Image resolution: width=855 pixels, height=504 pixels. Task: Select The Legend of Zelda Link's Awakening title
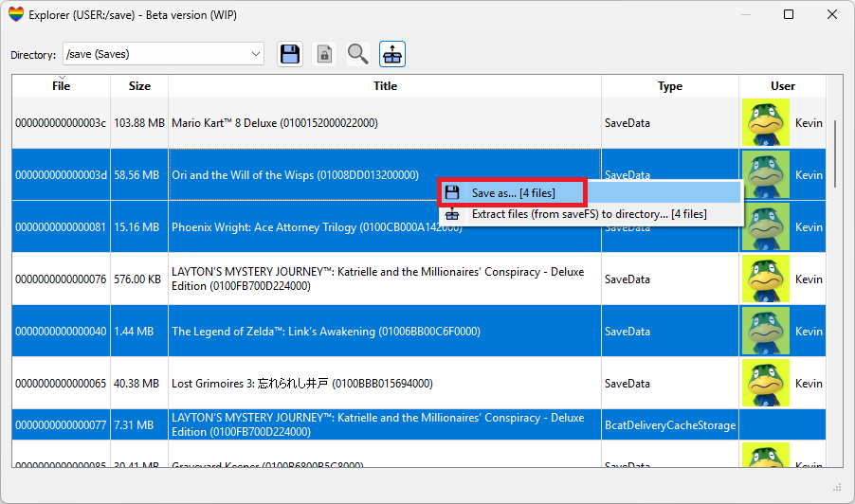point(385,332)
